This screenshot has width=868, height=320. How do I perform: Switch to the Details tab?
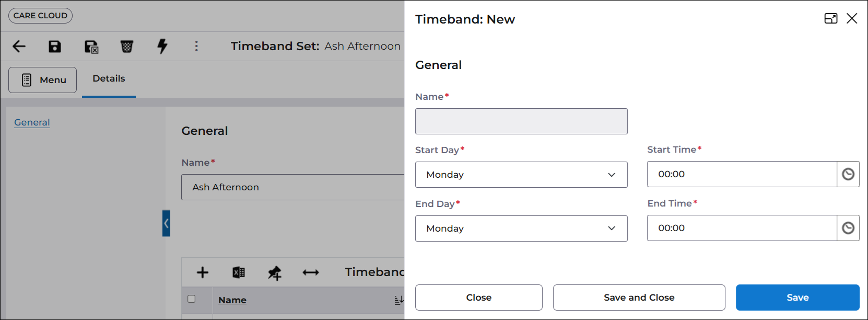click(109, 78)
